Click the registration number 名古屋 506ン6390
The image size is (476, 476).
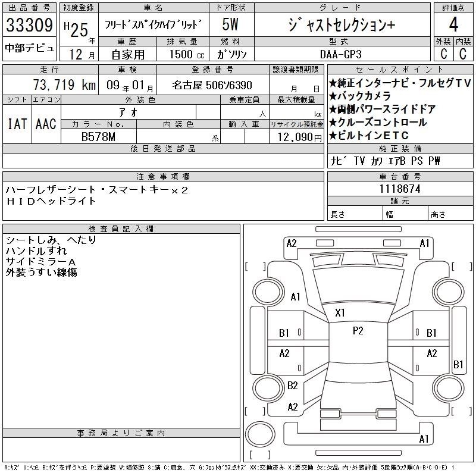pos(212,85)
